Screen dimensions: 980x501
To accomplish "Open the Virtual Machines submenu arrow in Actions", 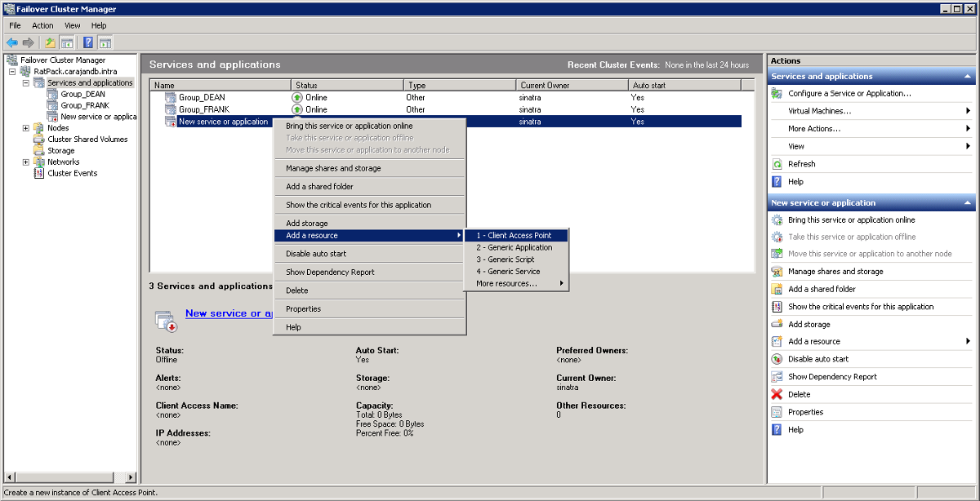I will click(x=969, y=111).
